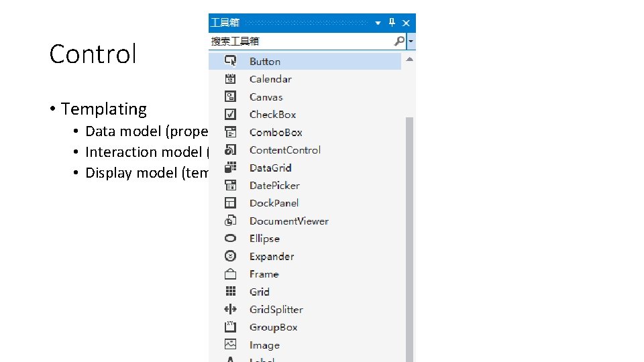Choose the DockPanel list entry text
This screenshot has width=644, height=362.
pyautogui.click(x=274, y=203)
